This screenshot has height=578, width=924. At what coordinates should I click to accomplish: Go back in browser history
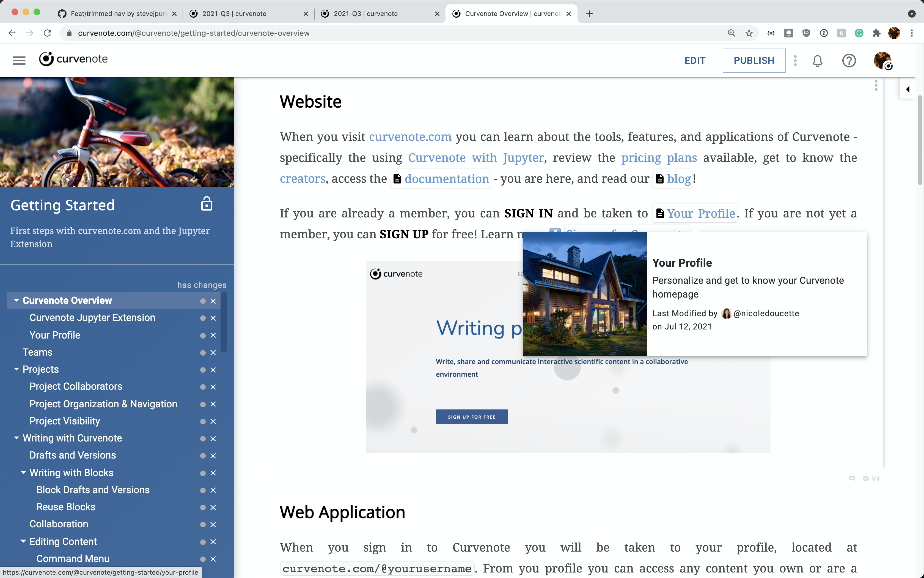pyautogui.click(x=12, y=33)
